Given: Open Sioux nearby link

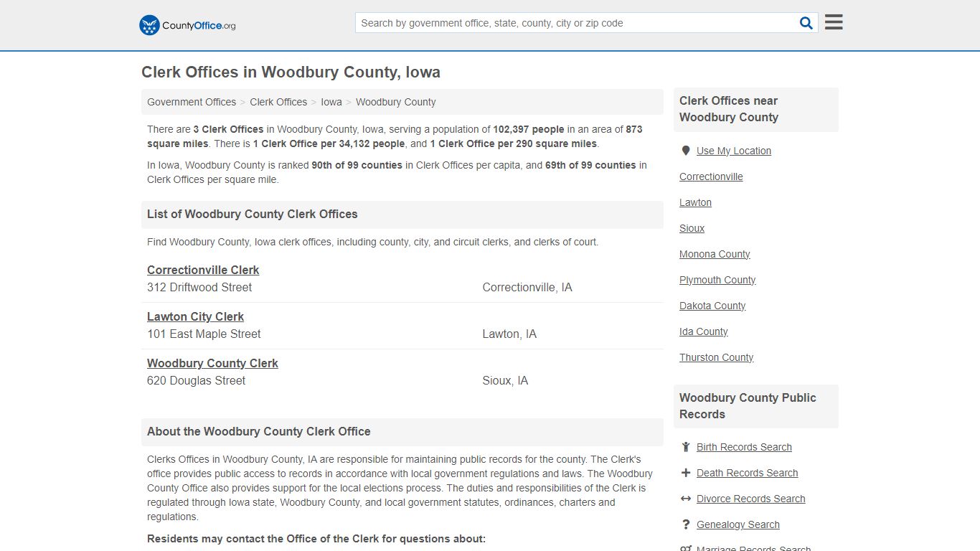Looking at the screenshot, I should pyautogui.click(x=692, y=228).
